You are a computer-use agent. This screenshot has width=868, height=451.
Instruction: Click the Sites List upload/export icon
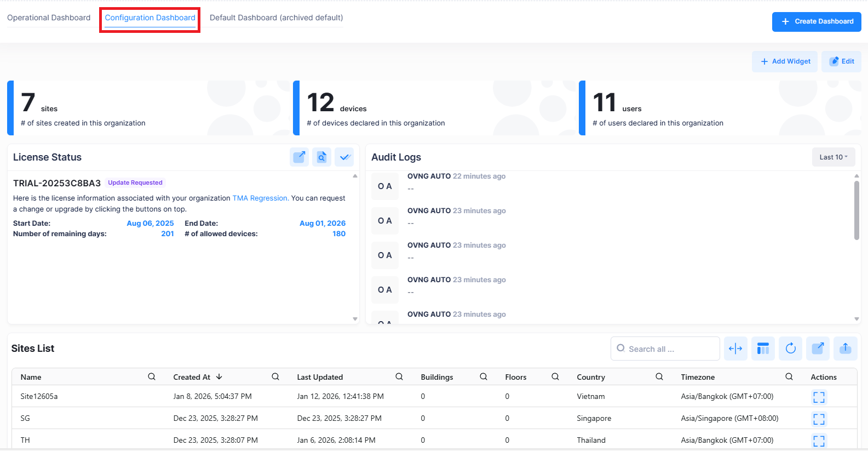point(845,349)
